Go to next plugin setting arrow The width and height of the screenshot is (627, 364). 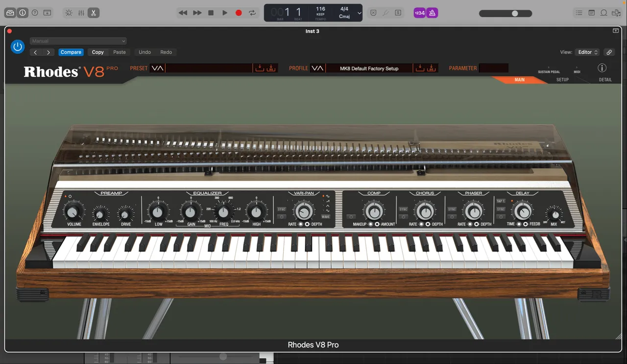[48, 52]
